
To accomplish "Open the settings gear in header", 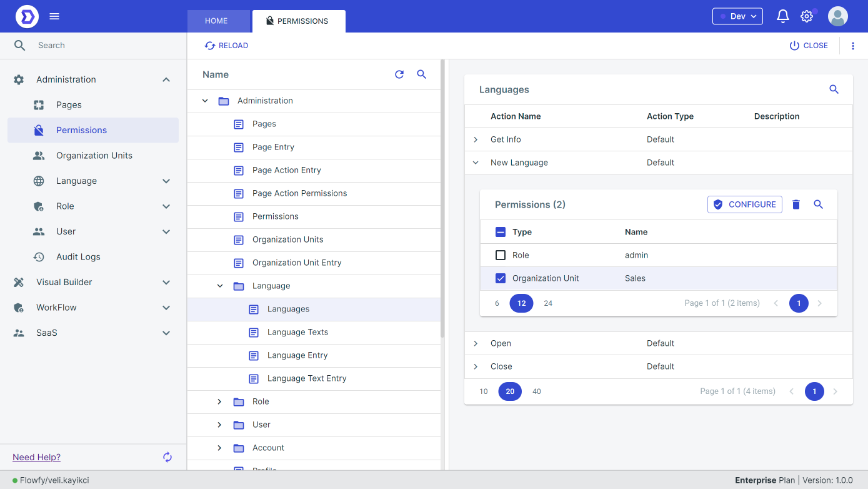I will pyautogui.click(x=807, y=16).
